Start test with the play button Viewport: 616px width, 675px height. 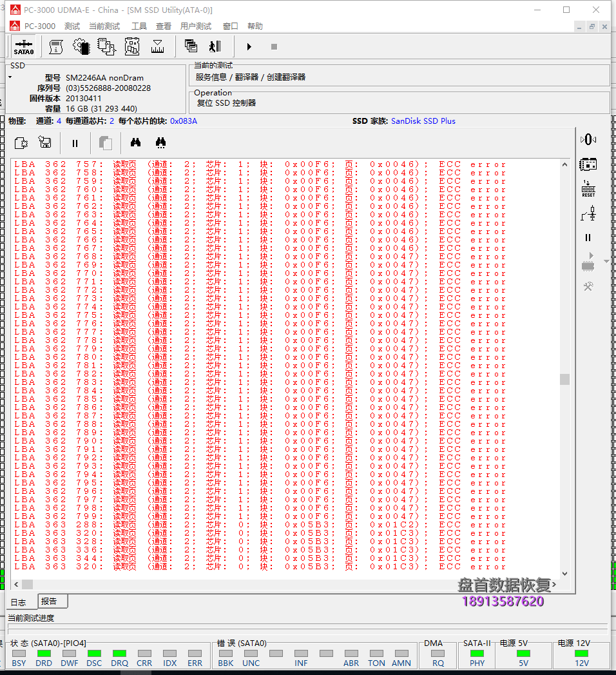[x=249, y=46]
